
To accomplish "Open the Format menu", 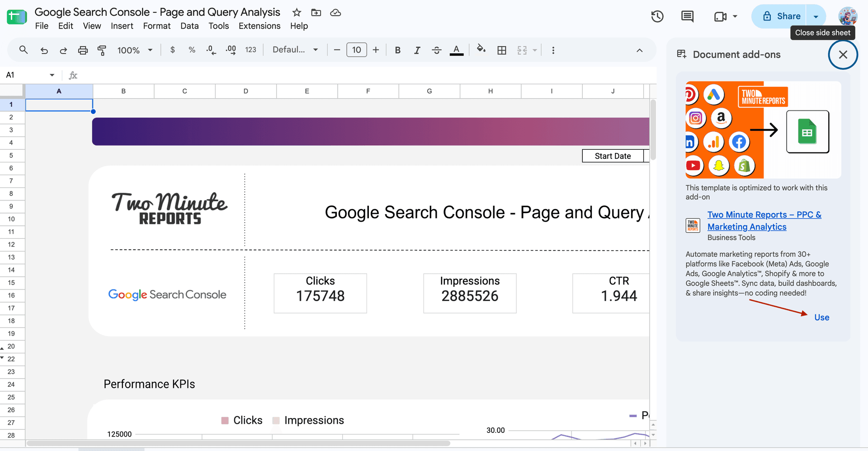I will coord(157,26).
